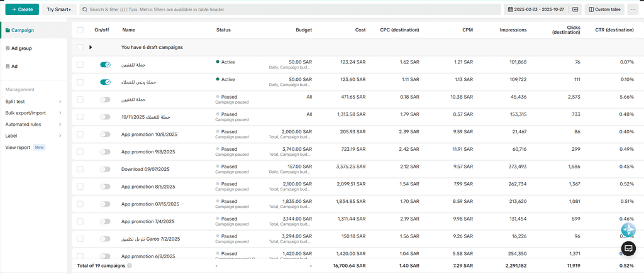
Task: Open the date range calendar picker
Action: pos(535,9)
